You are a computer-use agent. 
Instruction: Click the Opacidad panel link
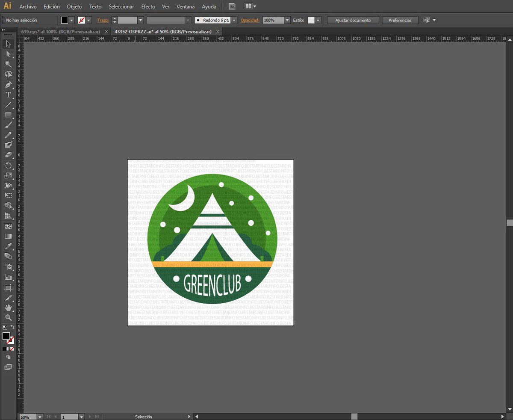(x=250, y=20)
